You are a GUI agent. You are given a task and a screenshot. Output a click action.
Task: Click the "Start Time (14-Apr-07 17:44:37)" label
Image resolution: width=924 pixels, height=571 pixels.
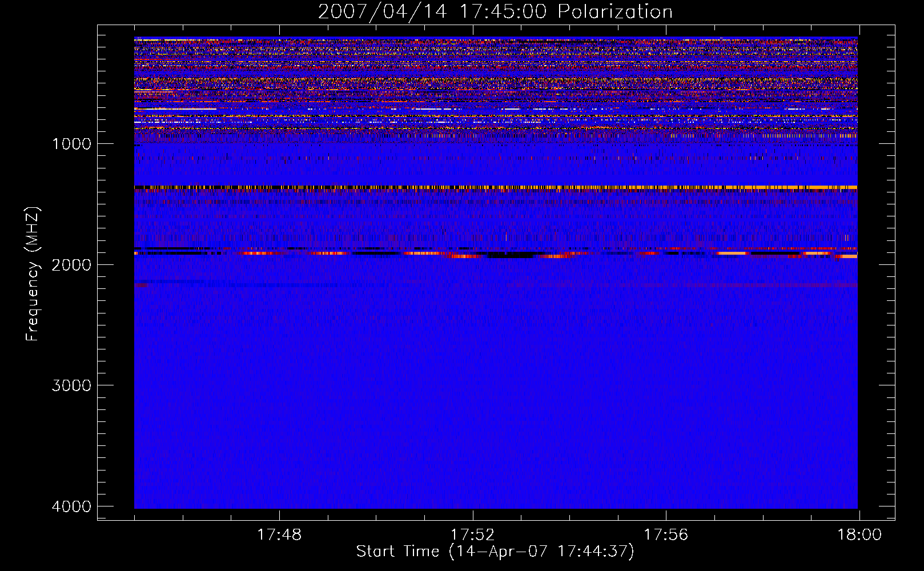coord(495,551)
